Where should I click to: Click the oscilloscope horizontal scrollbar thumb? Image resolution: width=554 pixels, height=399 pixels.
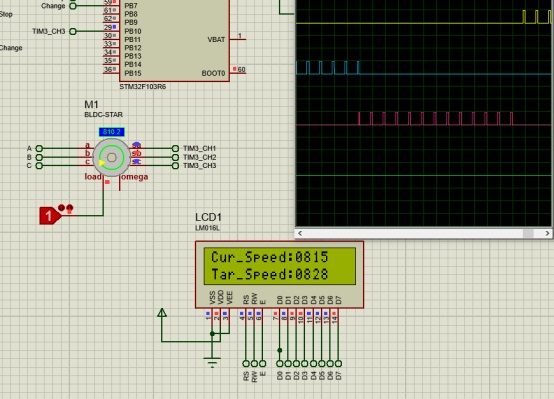[528, 233]
